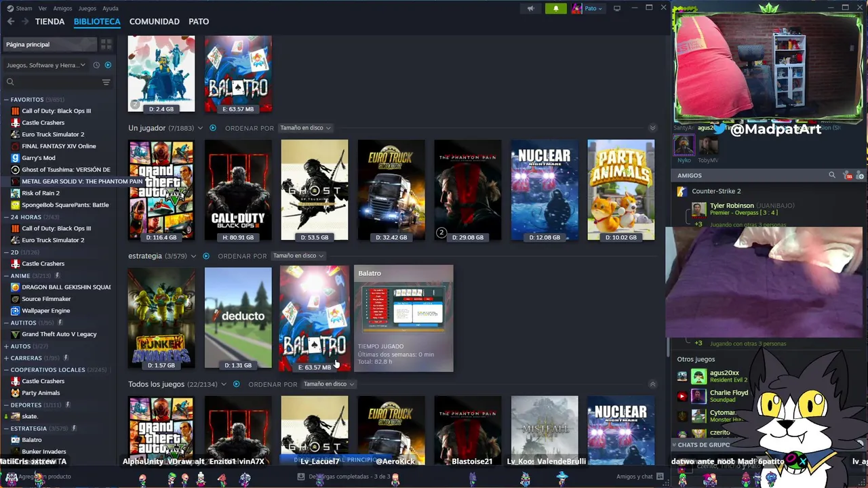The image size is (868, 488).
Task: Select Wallpaper Engine in the Anime category
Action: (45, 310)
